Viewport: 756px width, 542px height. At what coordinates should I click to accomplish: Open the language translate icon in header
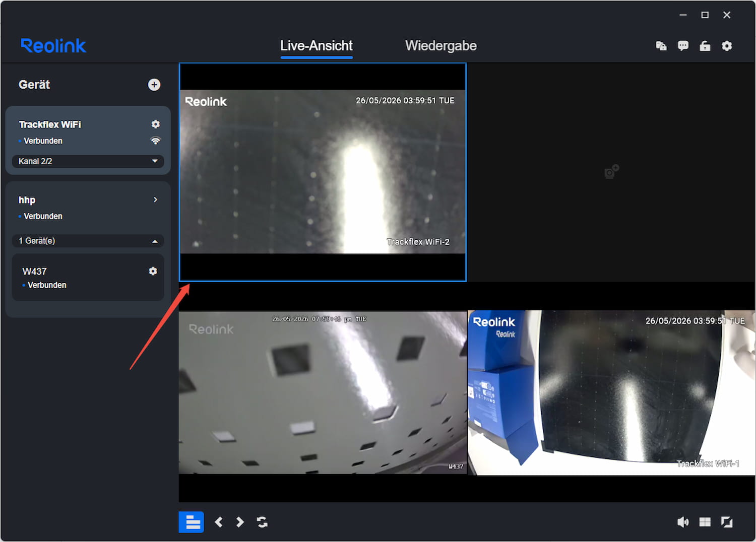pos(661,46)
